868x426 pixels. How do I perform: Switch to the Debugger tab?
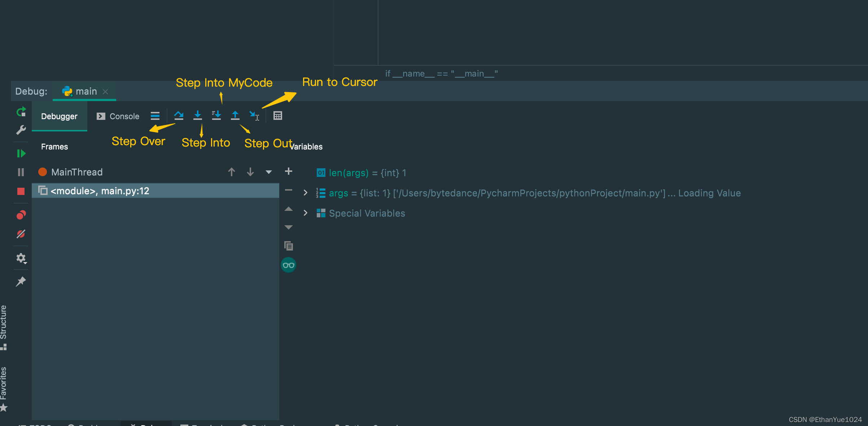pyautogui.click(x=59, y=116)
